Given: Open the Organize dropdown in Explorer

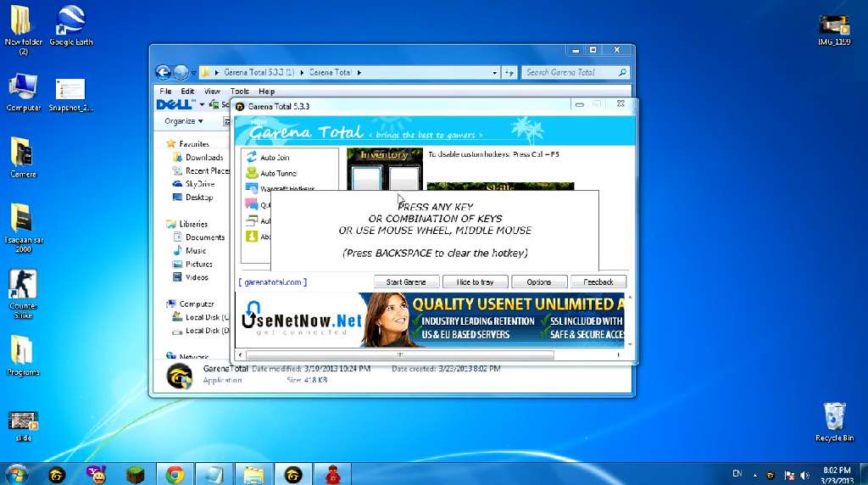Looking at the screenshot, I should click(x=183, y=121).
